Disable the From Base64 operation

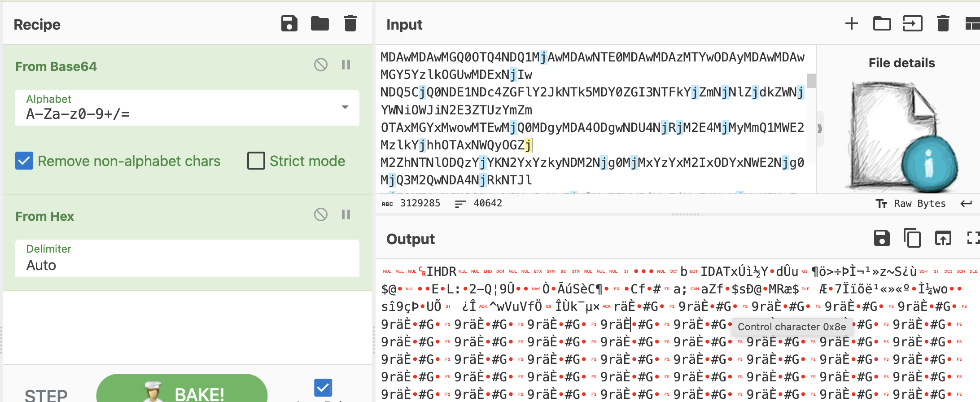click(x=320, y=65)
